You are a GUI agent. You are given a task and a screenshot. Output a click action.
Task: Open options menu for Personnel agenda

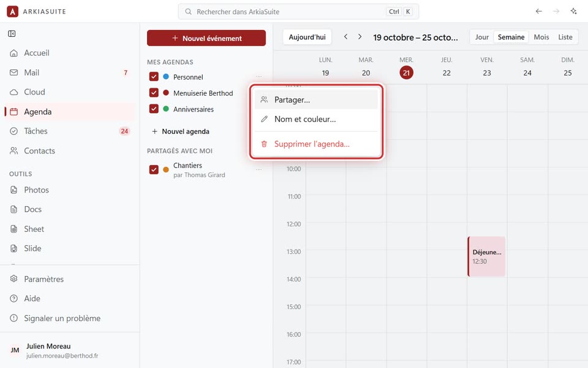(x=258, y=77)
